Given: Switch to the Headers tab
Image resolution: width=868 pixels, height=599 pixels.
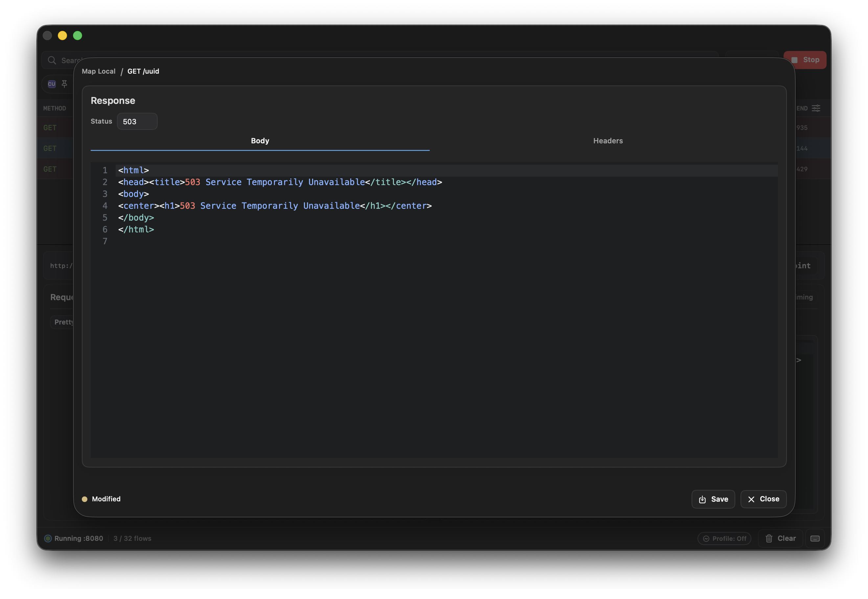Looking at the screenshot, I should 607,141.
